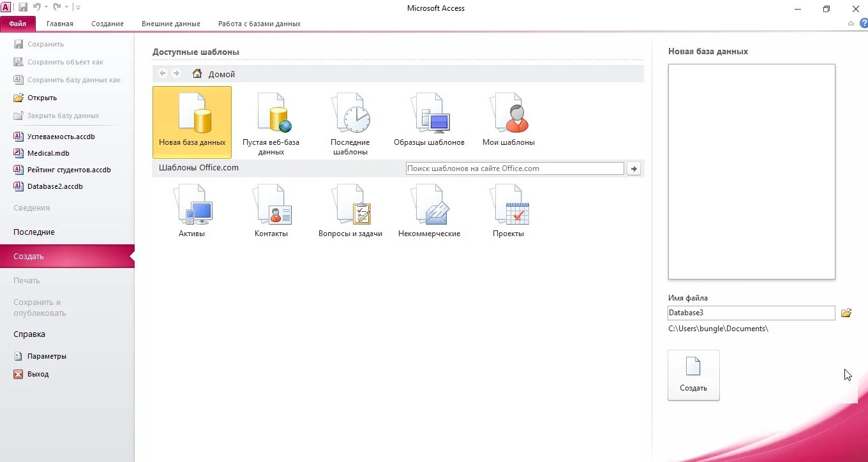The width and height of the screenshot is (868, 462).
Task: Open the Проекты template folder
Action: click(509, 211)
